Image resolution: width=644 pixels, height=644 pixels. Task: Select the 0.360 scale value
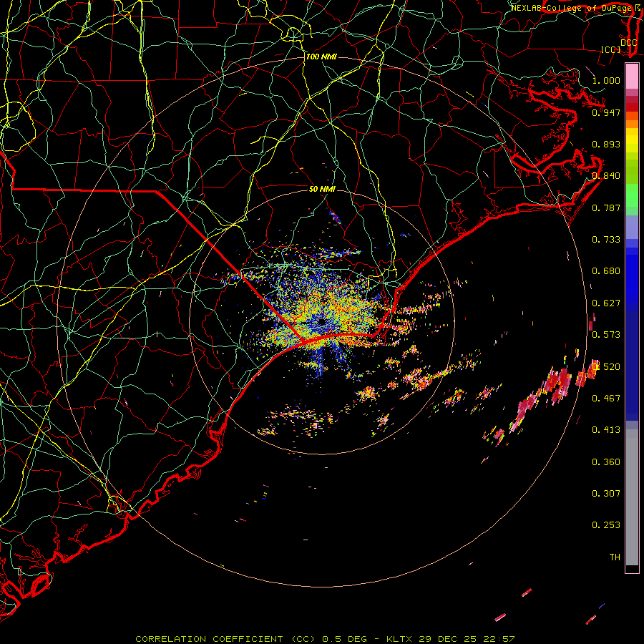pos(606,462)
